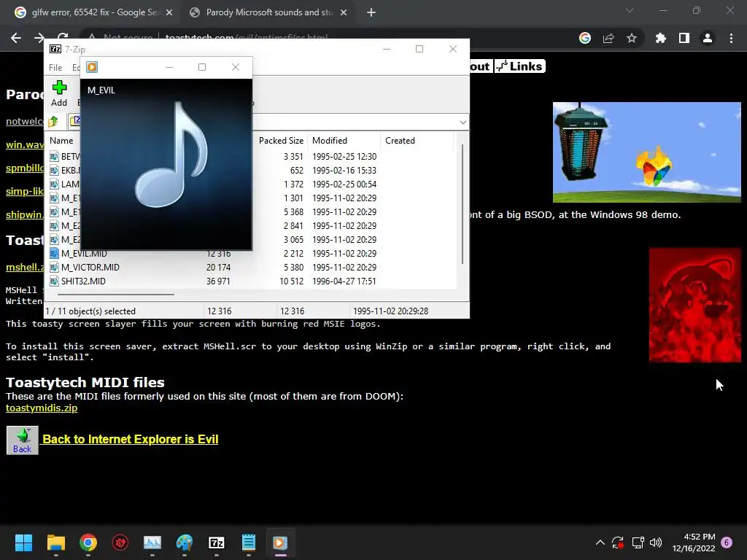Open Windows Start menu
Image resolution: width=747 pixels, height=560 pixels.
tap(23, 542)
